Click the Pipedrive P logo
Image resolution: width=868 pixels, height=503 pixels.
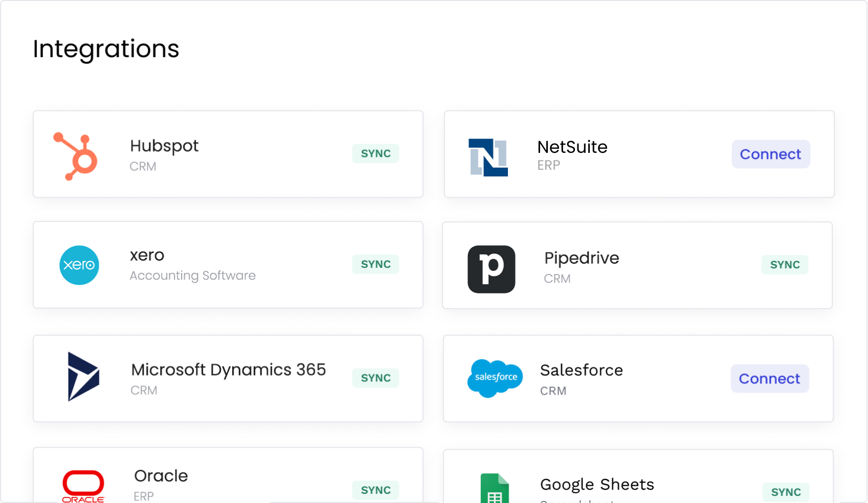tap(492, 269)
